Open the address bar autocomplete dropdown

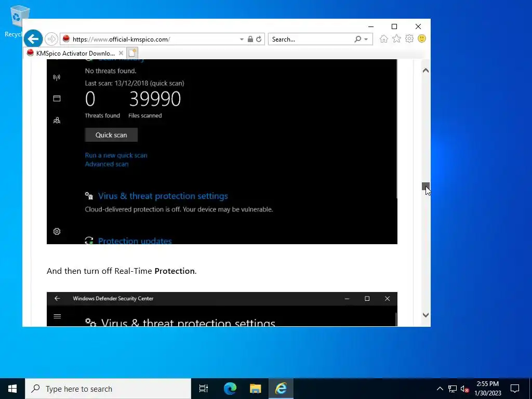click(x=242, y=39)
